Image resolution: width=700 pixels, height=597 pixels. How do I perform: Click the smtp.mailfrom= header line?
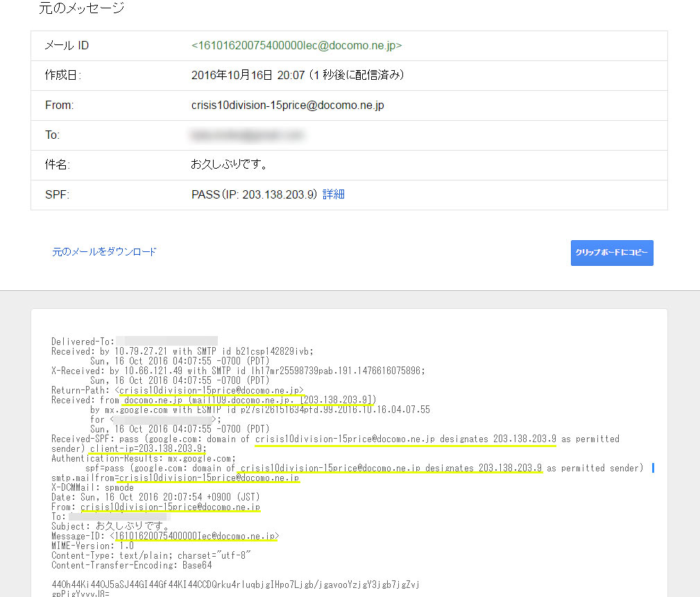tap(175, 478)
